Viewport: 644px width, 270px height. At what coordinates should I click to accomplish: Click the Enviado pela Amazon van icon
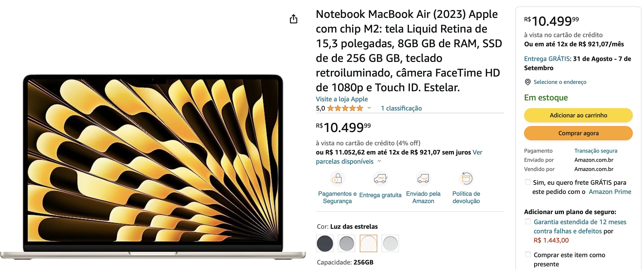coord(423,179)
